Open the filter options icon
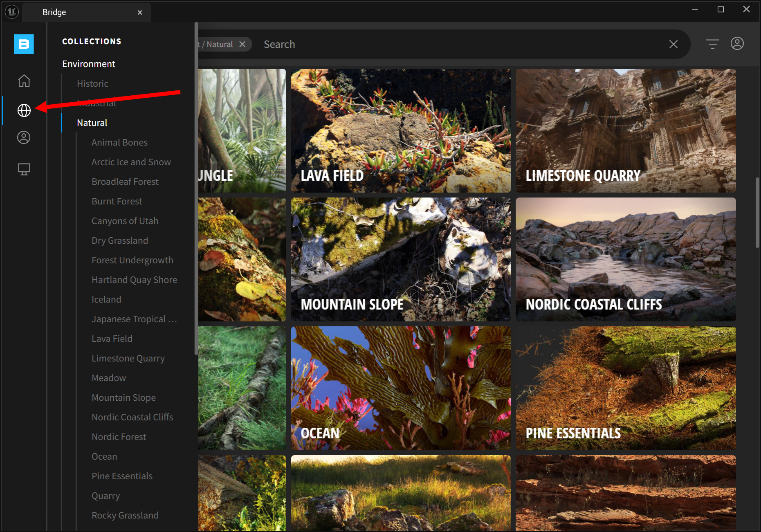 [713, 44]
